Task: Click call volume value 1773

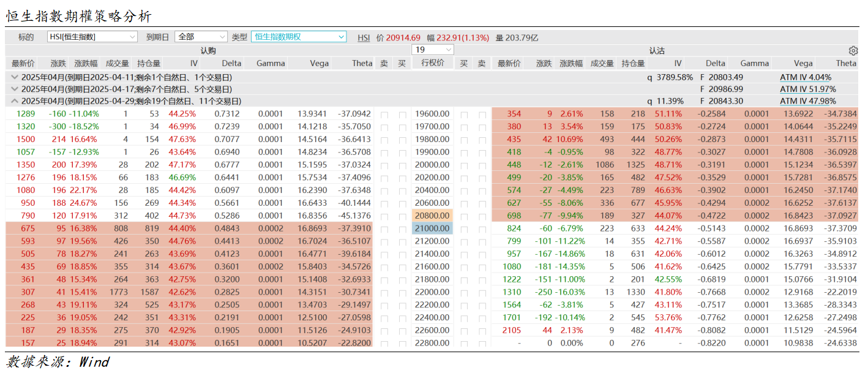Action: [119, 292]
